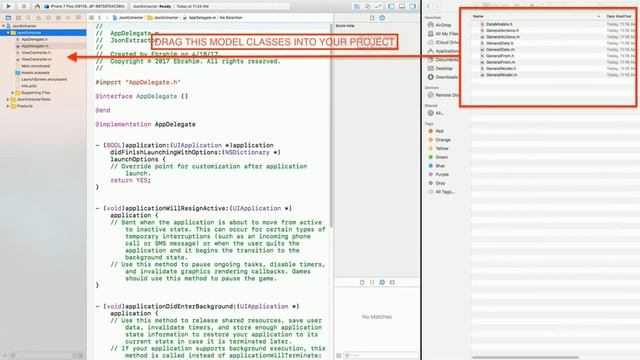Switch to Version editor
640x360 pixels.
click(378, 7)
